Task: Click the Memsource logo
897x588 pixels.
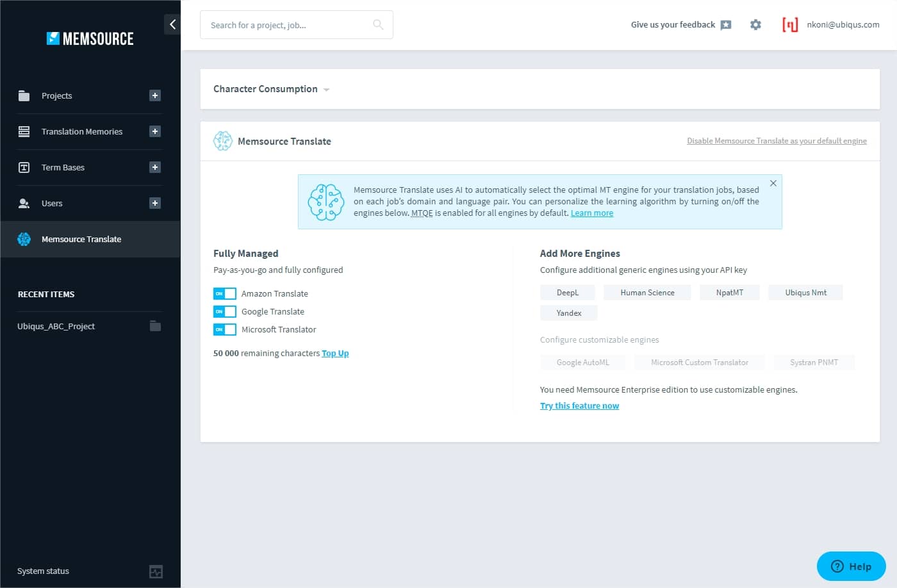Action: pos(90,38)
